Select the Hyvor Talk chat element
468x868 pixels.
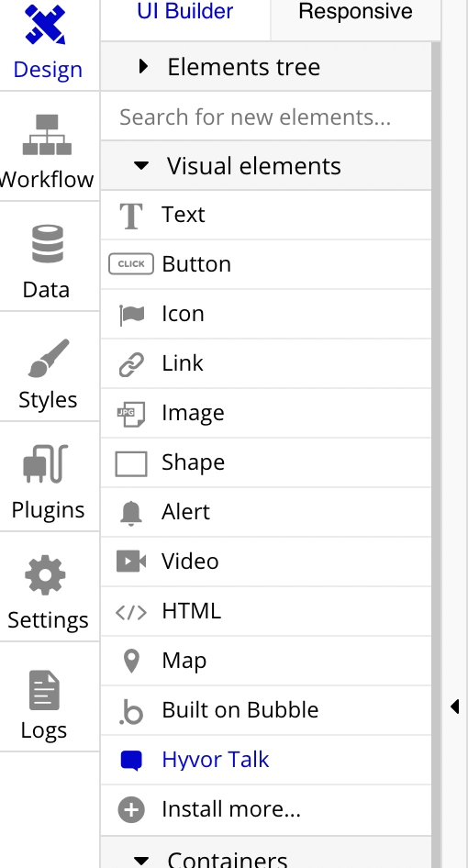[266, 760]
